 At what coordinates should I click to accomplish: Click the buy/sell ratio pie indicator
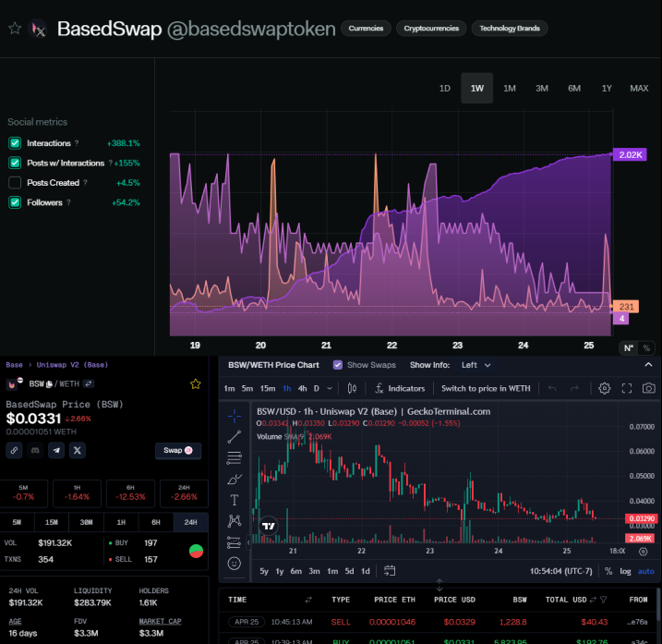tap(196, 551)
